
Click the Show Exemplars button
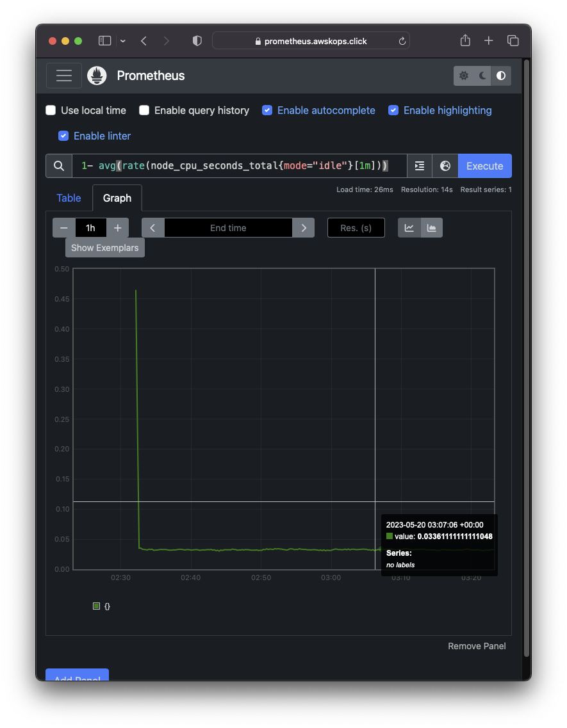(x=105, y=247)
